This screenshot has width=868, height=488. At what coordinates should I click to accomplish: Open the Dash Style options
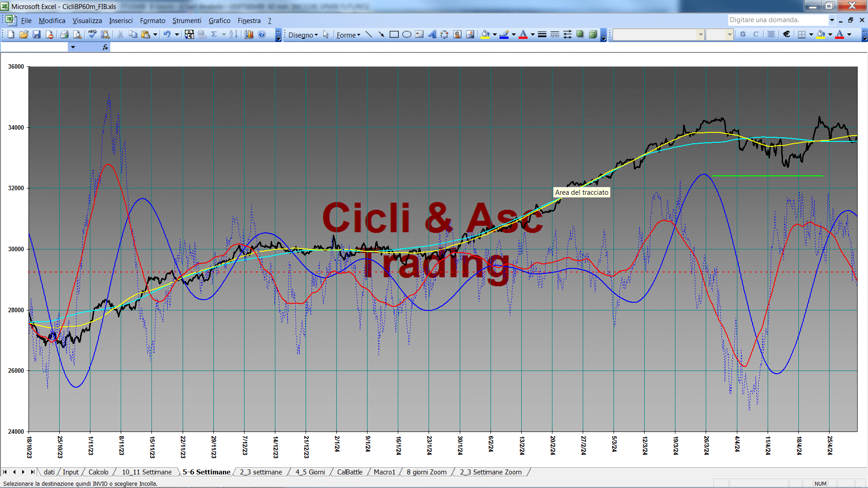tap(555, 34)
